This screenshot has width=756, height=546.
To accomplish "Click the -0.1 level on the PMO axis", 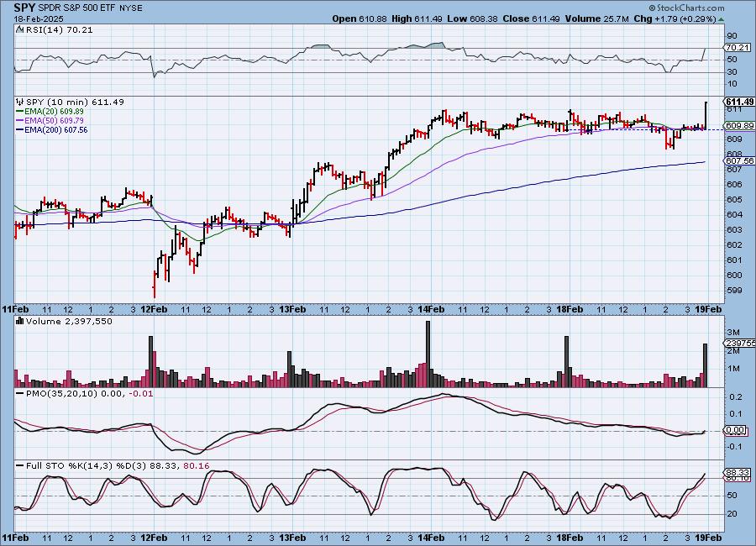I will 734,447.
